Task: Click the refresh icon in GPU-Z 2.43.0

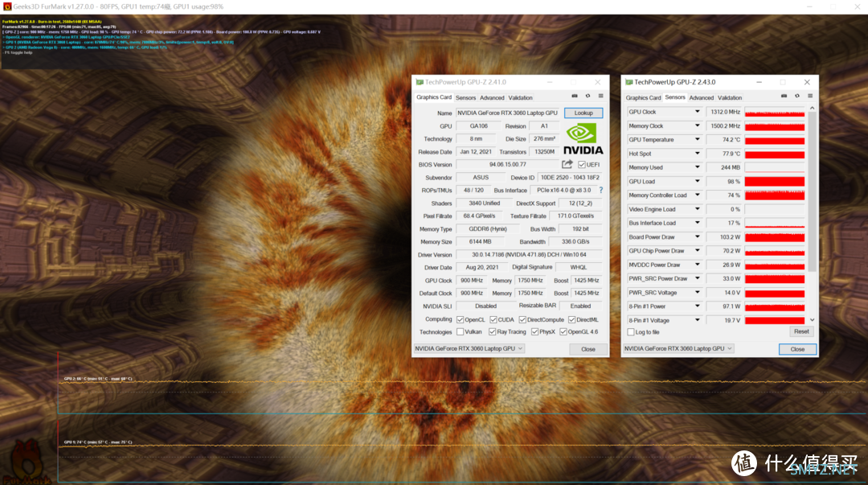Action: pyautogui.click(x=797, y=97)
